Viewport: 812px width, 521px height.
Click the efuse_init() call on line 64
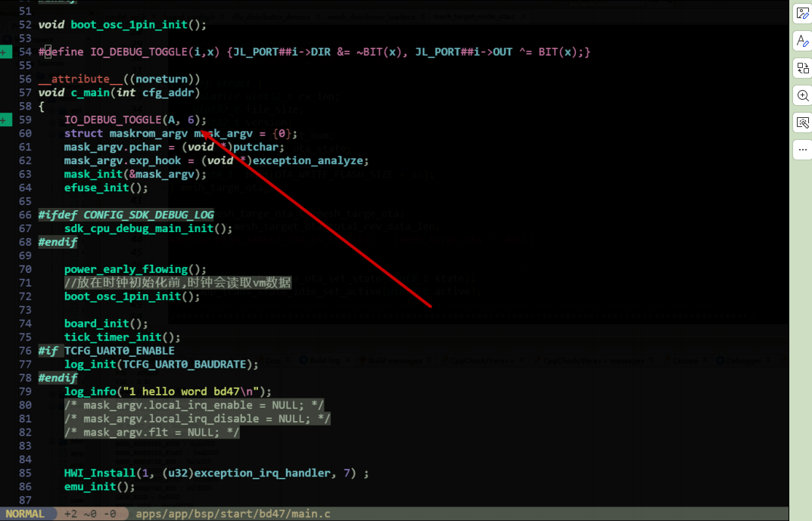106,188
